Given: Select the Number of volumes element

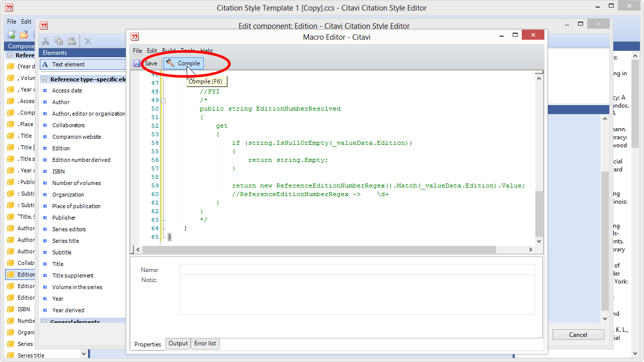Looking at the screenshot, I should (x=76, y=183).
